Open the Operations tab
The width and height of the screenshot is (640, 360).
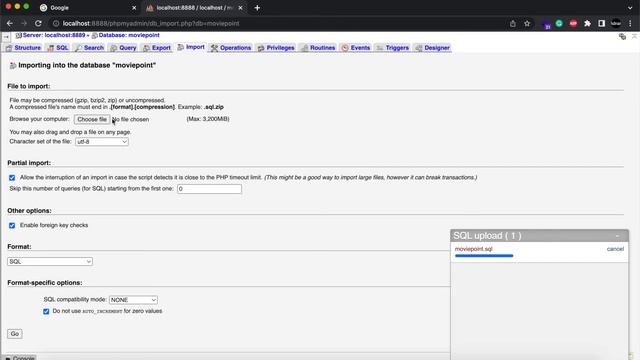[x=231, y=48]
